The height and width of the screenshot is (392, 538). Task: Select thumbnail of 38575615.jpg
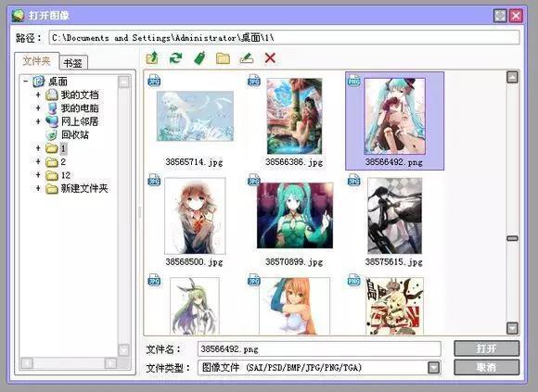(394, 216)
